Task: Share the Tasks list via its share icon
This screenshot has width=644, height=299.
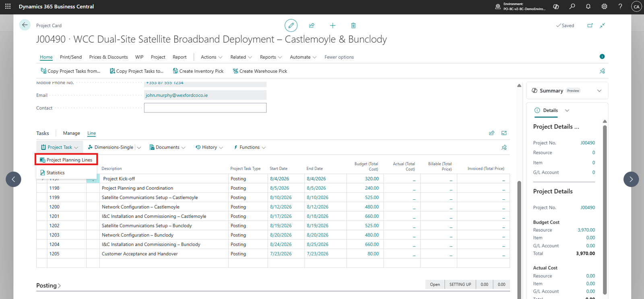Action: tap(491, 133)
